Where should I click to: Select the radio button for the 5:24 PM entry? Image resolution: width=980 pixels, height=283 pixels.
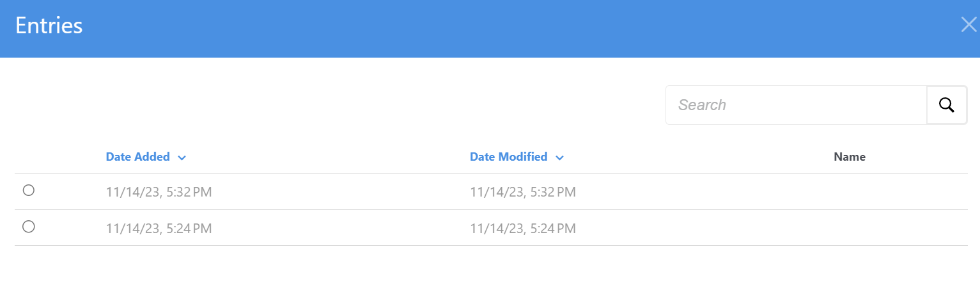point(28,227)
